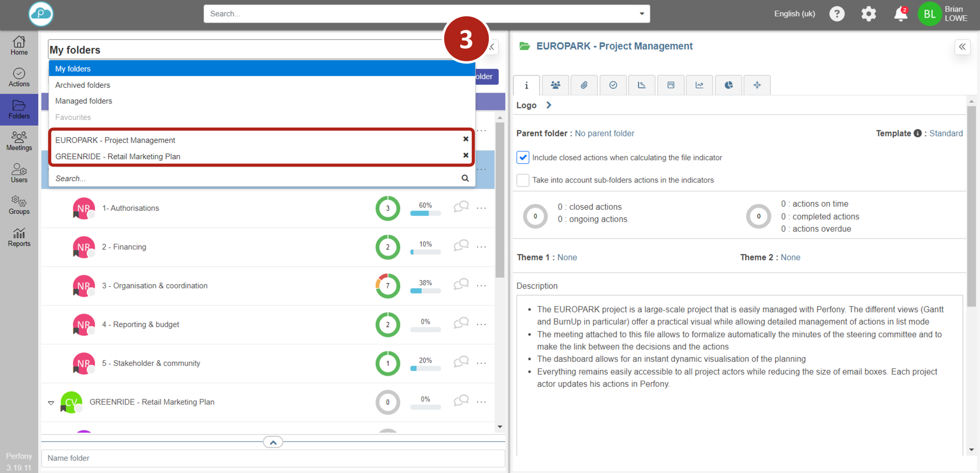Click the No parent folder link
Viewport: 980px width, 473px height.
[604, 133]
